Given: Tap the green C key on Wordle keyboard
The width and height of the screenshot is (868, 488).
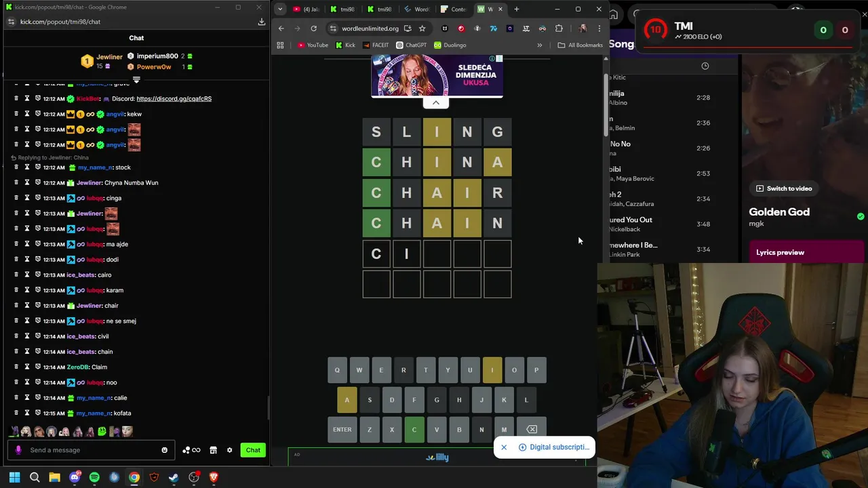Looking at the screenshot, I should (x=414, y=430).
